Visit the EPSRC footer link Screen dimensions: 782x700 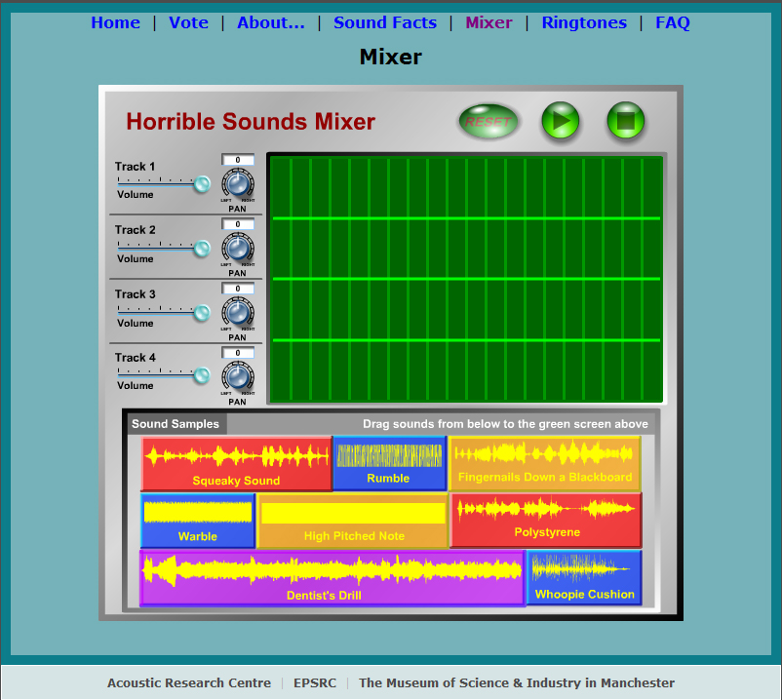(315, 682)
